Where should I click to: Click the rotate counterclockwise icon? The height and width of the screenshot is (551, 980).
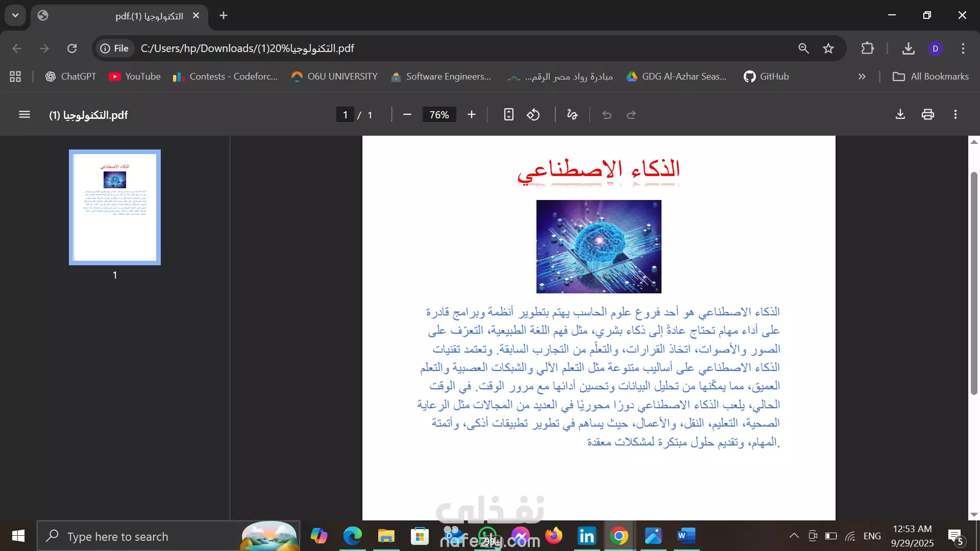coord(533,115)
